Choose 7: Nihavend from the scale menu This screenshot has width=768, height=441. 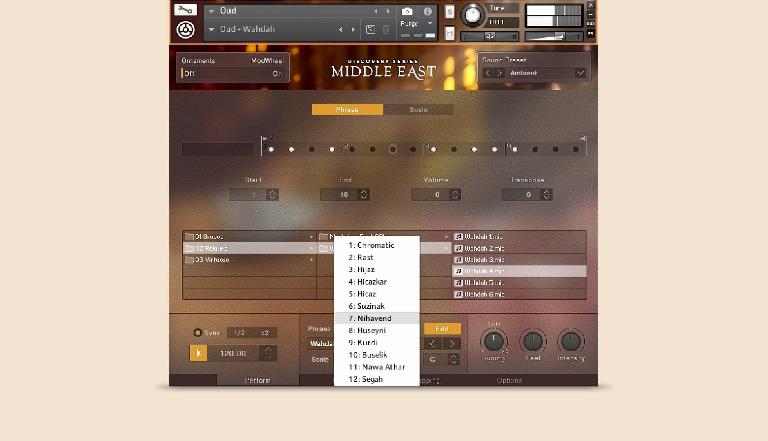click(x=377, y=318)
